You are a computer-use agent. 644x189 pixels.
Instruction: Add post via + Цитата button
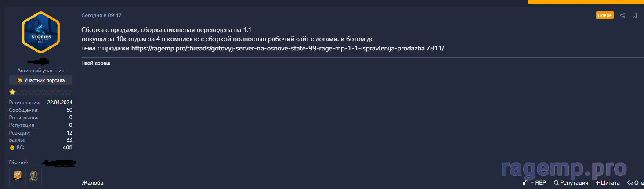(608, 183)
